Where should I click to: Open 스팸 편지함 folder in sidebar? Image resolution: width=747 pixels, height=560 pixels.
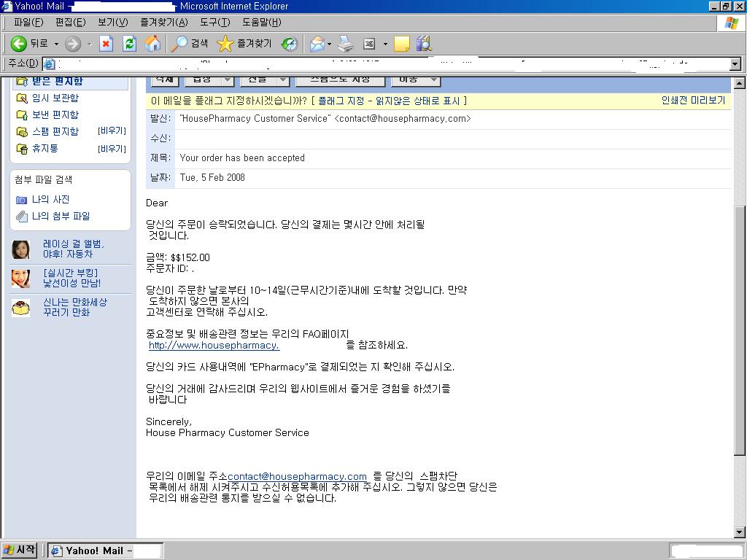pos(55,131)
